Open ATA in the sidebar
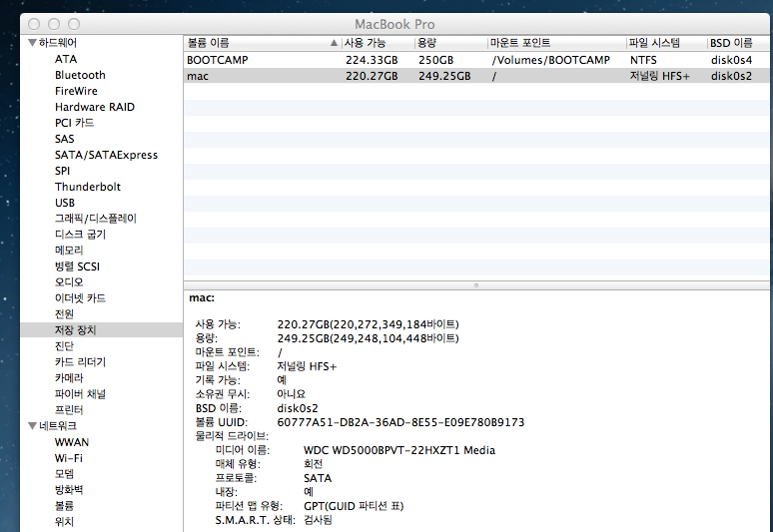 [66, 59]
